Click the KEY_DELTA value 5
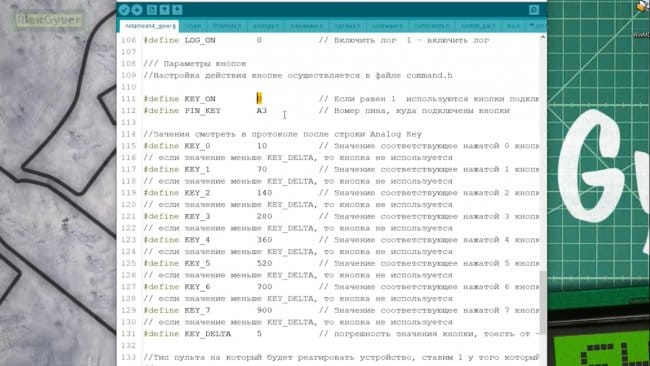The width and height of the screenshot is (650, 366). (259, 334)
